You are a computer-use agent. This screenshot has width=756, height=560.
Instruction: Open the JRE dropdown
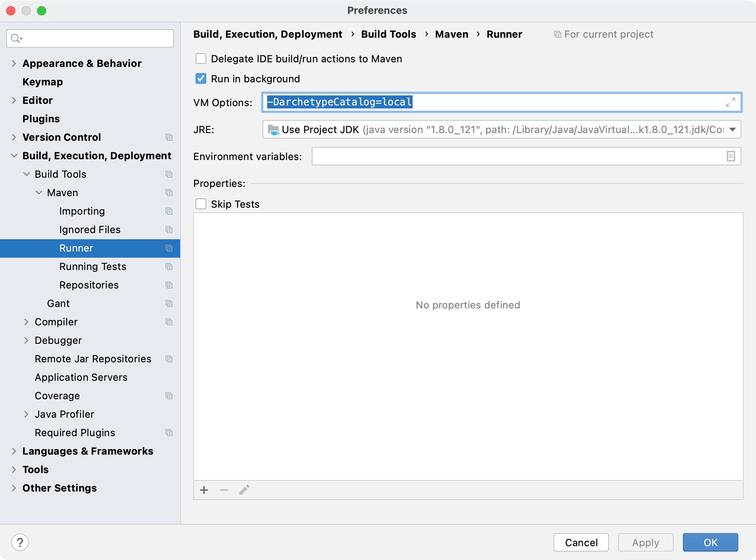[x=733, y=130]
